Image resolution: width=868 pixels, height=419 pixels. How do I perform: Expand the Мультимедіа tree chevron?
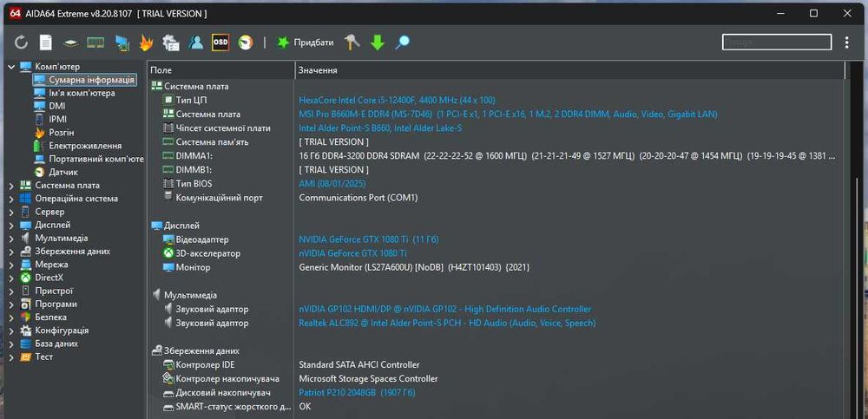tap(11, 239)
